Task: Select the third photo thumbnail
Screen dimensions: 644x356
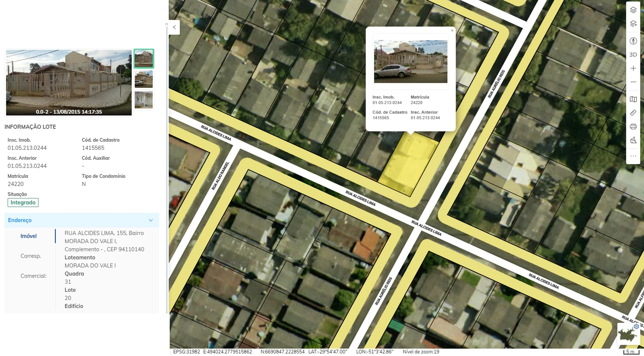Action: coord(144,100)
